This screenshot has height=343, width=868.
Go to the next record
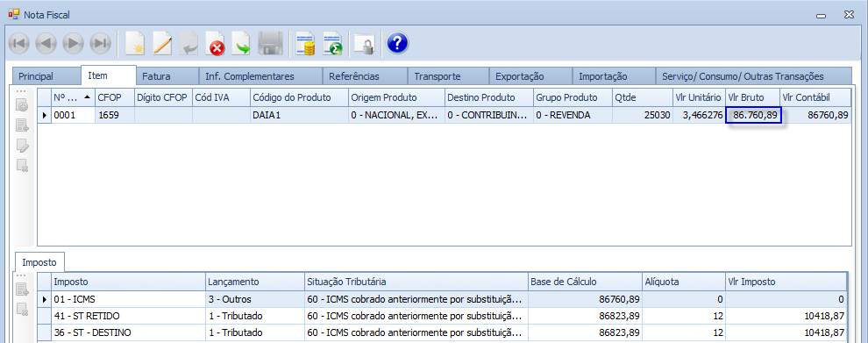click(73, 43)
